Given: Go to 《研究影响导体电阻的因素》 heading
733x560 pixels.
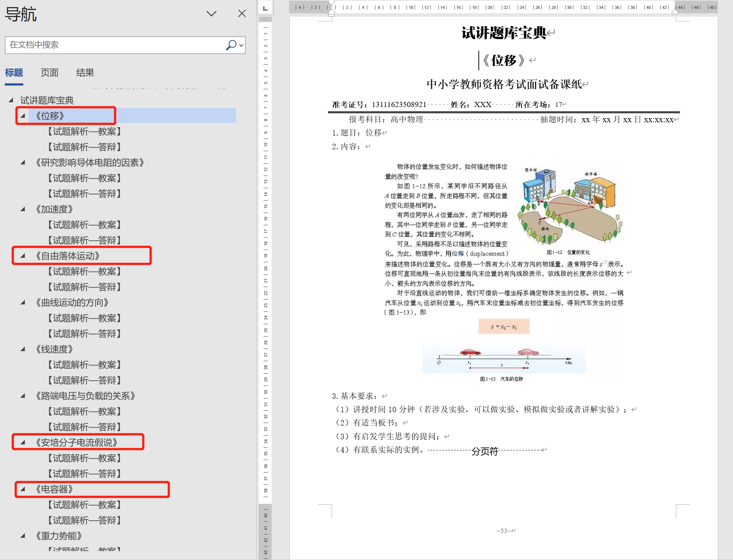Looking at the screenshot, I should pyautogui.click(x=89, y=163).
